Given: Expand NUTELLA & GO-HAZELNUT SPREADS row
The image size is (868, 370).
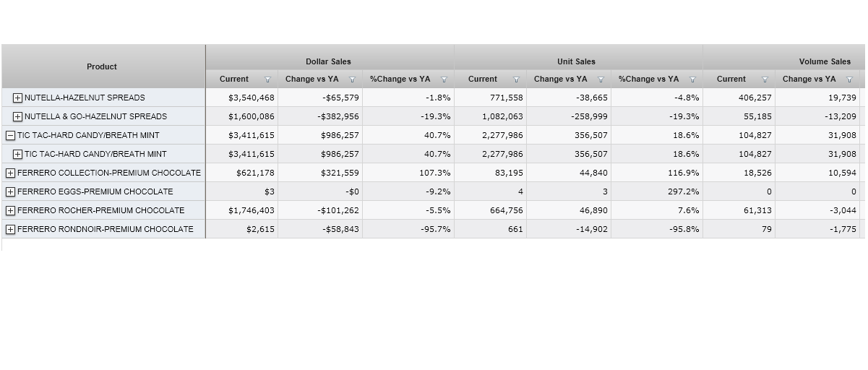Looking at the screenshot, I should 18,116.
